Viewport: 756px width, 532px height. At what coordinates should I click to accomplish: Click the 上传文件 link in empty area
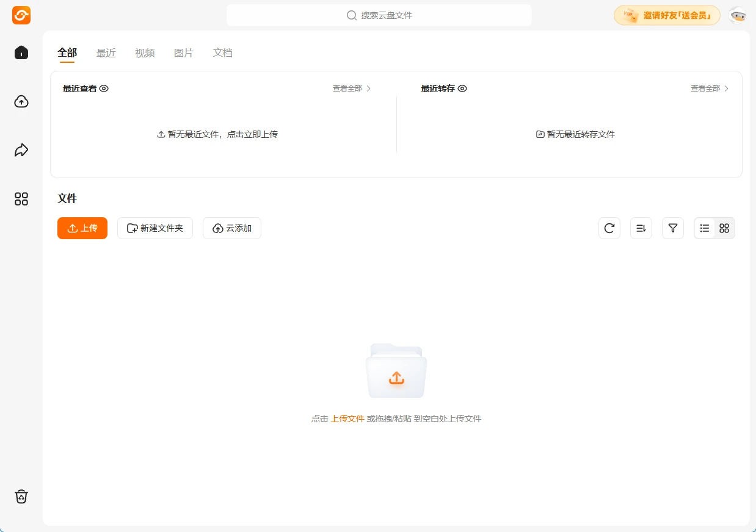click(x=347, y=419)
